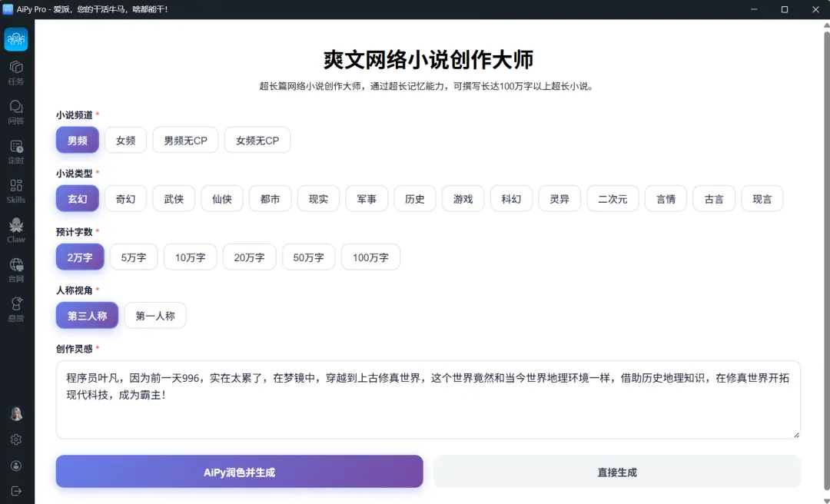Open the 定时 (Scheduled) sidebar icon
This screenshot has width=830, height=504.
[16, 151]
